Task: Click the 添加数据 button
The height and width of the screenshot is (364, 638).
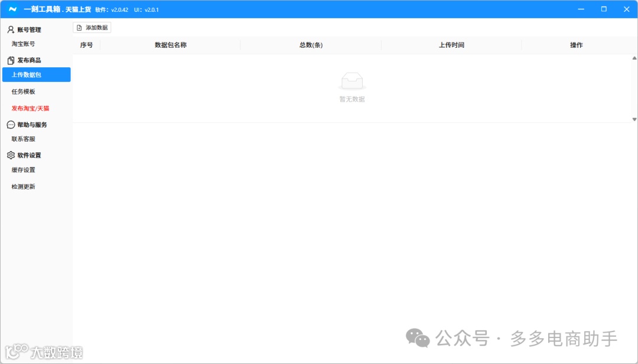Action: pos(92,28)
